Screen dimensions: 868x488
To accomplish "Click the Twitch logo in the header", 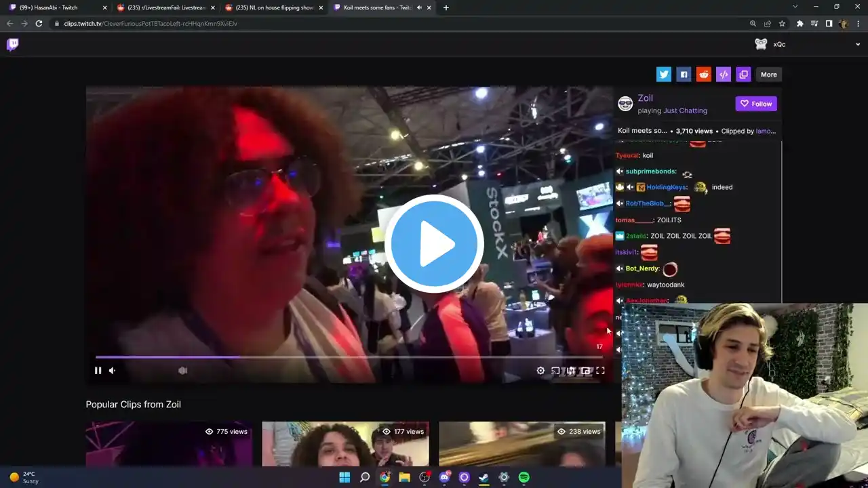I will (x=12, y=45).
